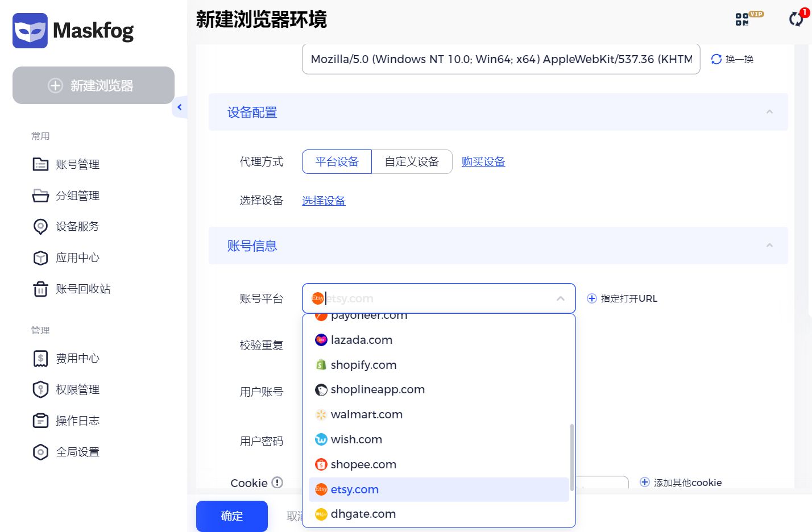Click the 费用中心 dollar receipt icon
The image size is (812, 532).
coord(40,359)
